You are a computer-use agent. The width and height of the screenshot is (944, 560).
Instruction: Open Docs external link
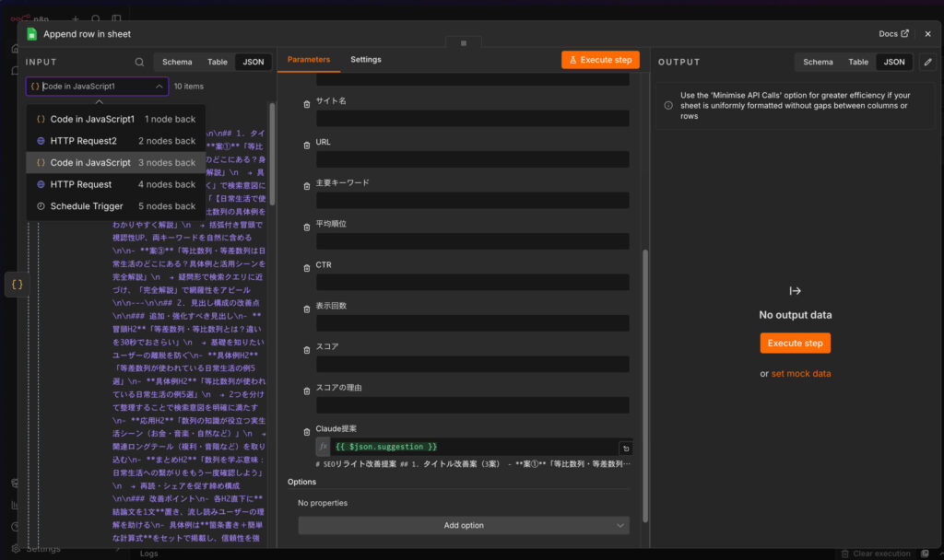click(x=893, y=34)
